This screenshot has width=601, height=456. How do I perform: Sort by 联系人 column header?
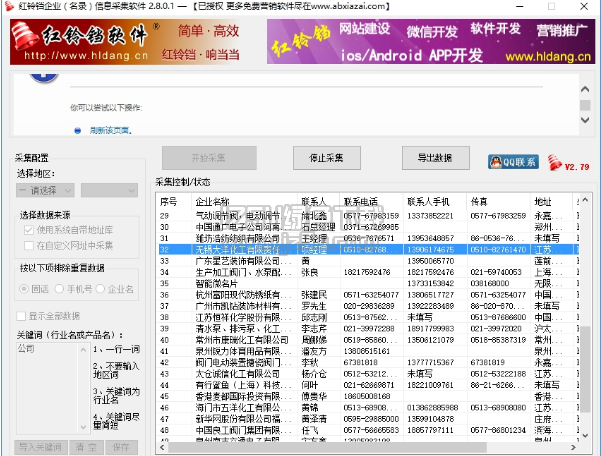pos(319,202)
